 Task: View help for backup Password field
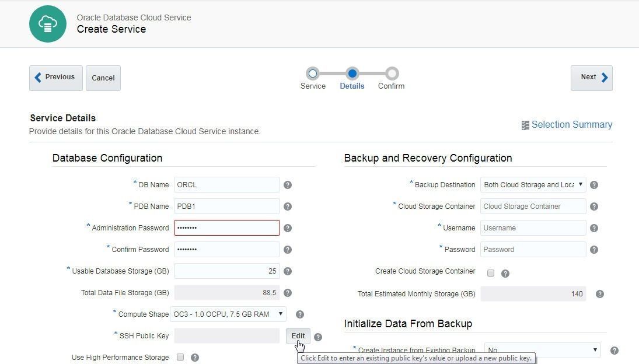(x=594, y=250)
